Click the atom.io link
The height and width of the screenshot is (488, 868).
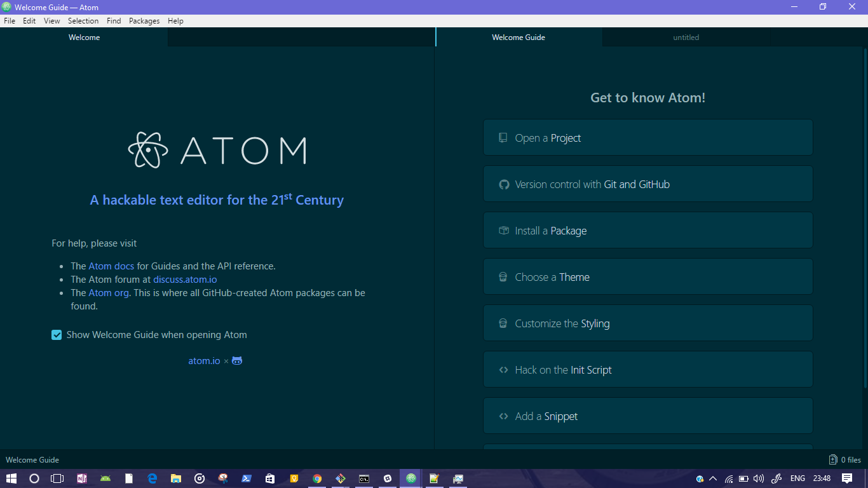click(204, 361)
